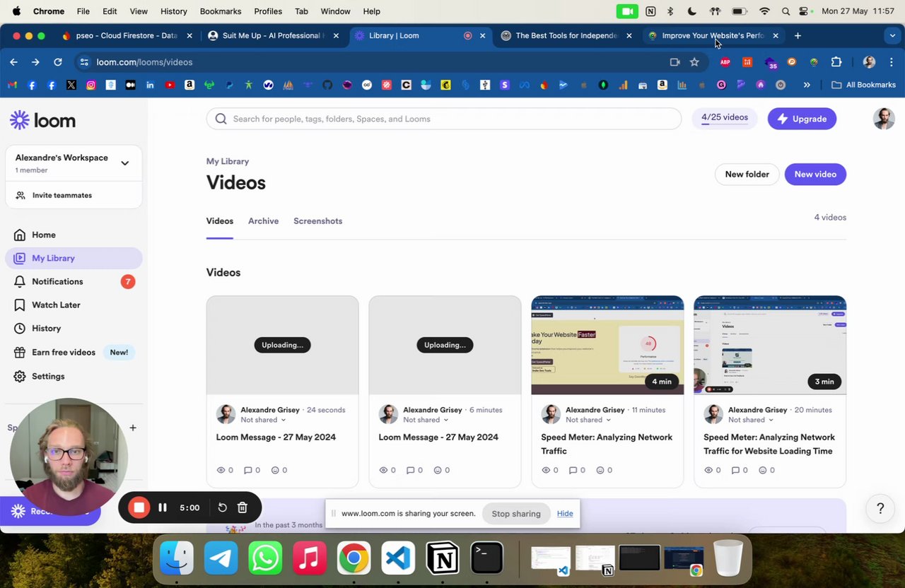Image resolution: width=905 pixels, height=588 pixels.
Task: Go to Home in the Loom sidebar
Action: (x=74, y=235)
